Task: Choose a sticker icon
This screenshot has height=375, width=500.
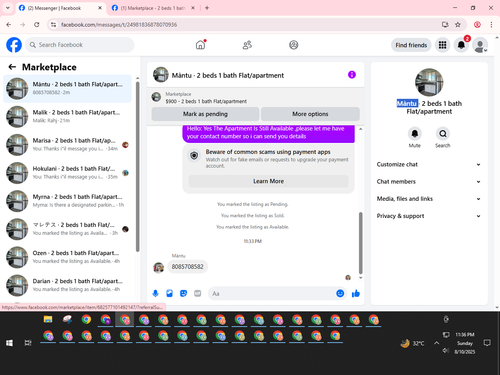Action: coord(183,293)
